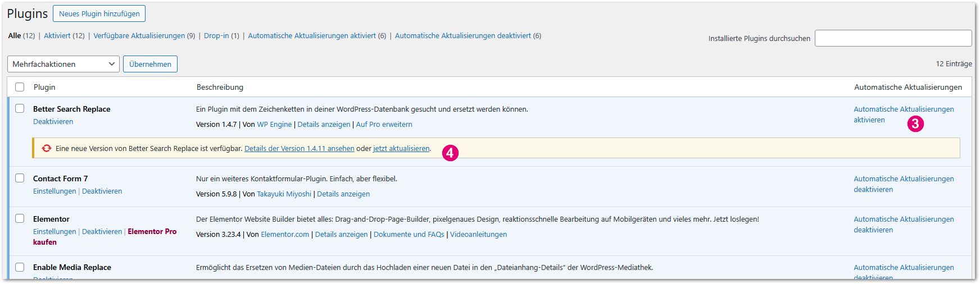
Task: Click the Automatische Aktualisierungen column header
Action: pos(908,87)
